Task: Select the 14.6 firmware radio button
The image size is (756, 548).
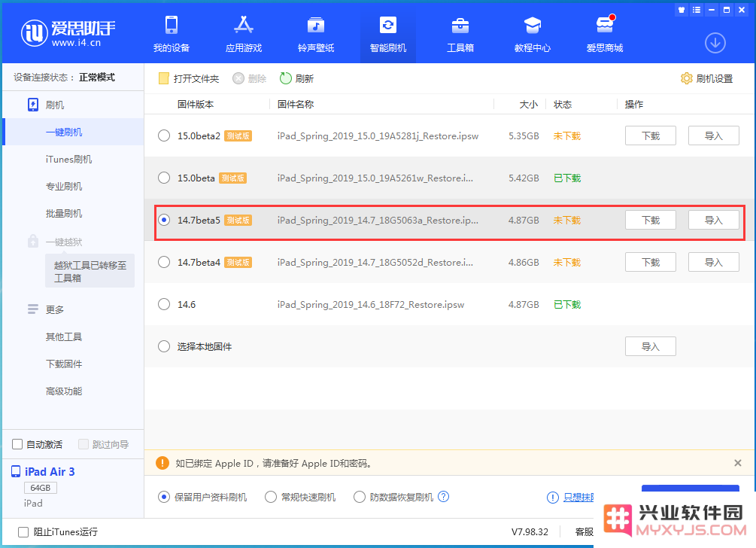Action: pyautogui.click(x=164, y=304)
